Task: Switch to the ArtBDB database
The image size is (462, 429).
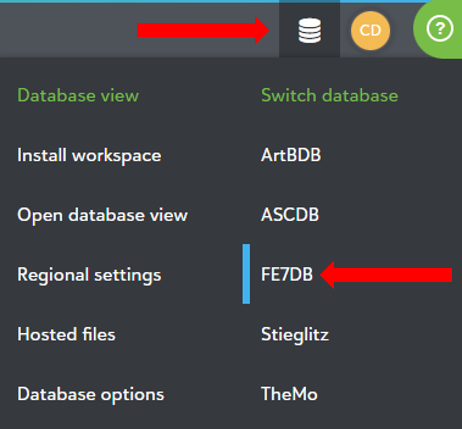Action: coord(291,155)
